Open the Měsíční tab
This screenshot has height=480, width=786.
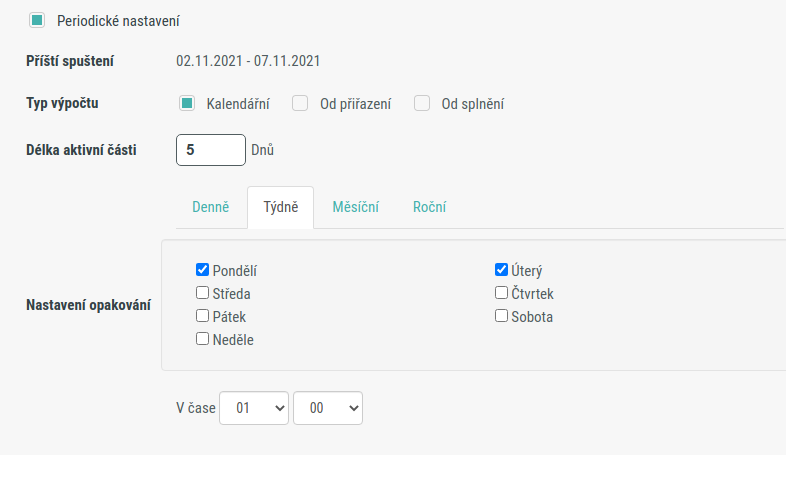[x=355, y=207]
